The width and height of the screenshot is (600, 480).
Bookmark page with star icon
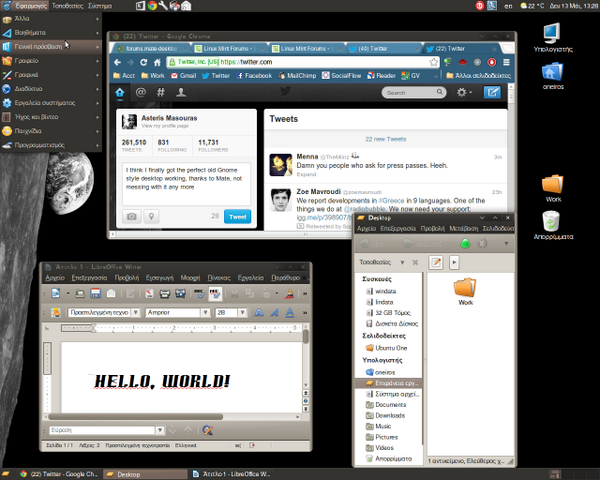434,62
